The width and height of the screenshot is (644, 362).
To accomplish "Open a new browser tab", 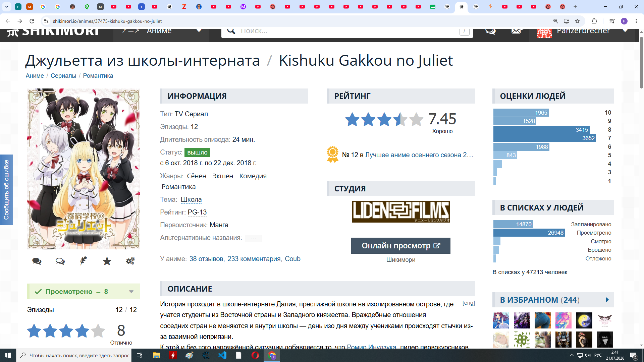I will point(575,7).
